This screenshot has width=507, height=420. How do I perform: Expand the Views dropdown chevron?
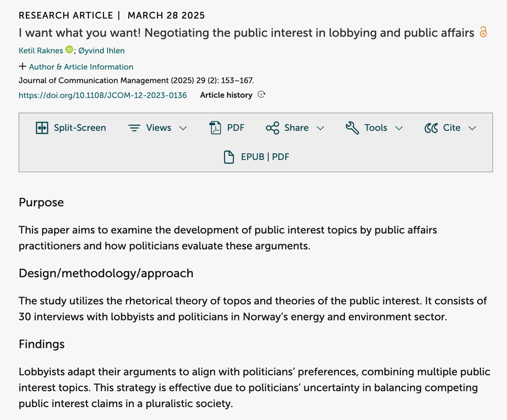pos(183,128)
